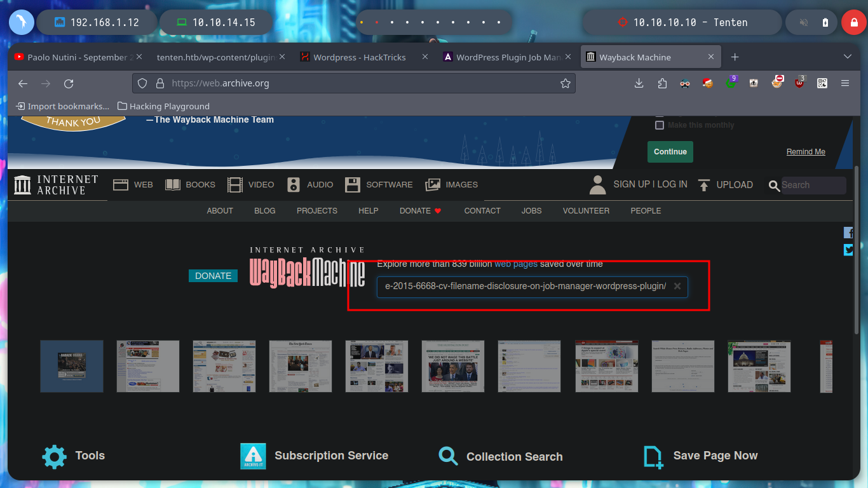This screenshot has width=868, height=488.
Task: Click the 10.10.10.10 Tenten target widget
Action: [x=682, y=22]
